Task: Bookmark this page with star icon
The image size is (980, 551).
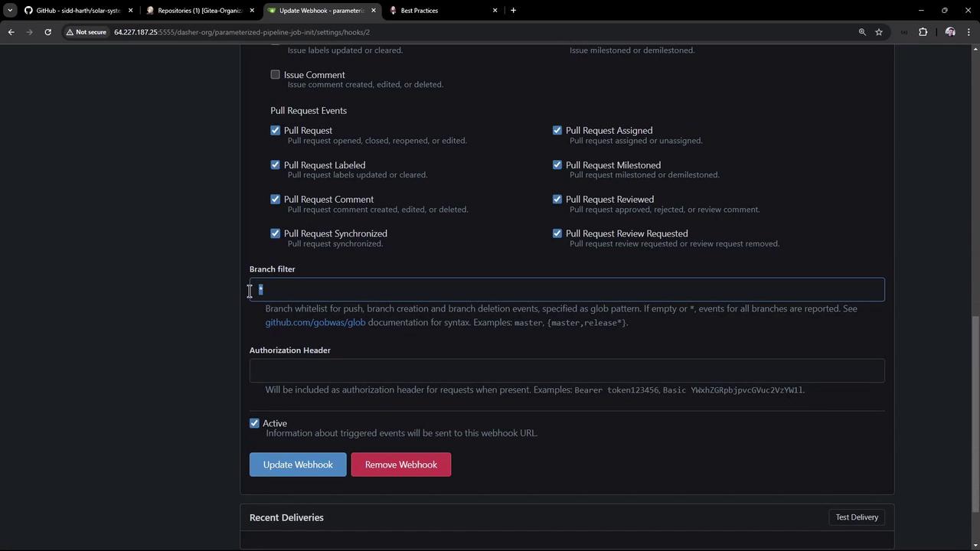Action: (x=879, y=32)
